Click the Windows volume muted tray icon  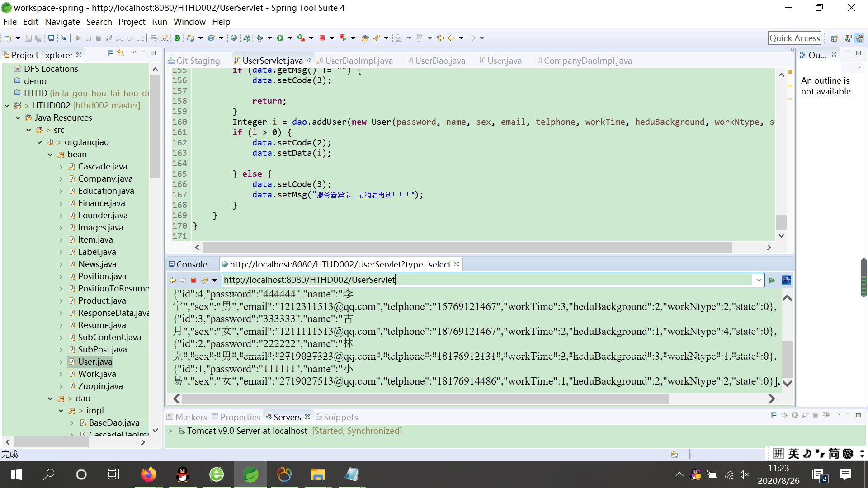[x=744, y=474]
